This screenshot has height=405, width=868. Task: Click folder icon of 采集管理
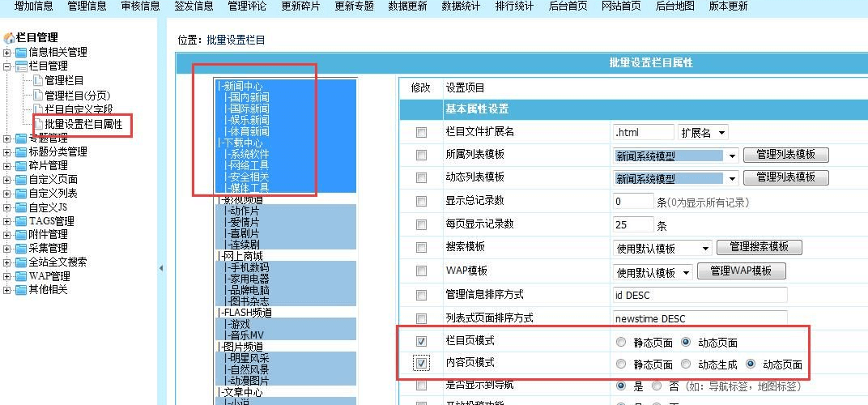[21, 248]
